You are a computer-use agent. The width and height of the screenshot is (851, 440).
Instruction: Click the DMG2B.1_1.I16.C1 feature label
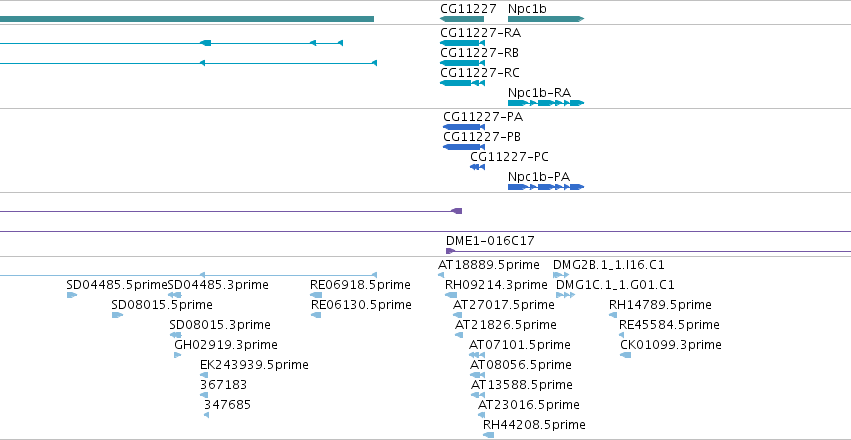coord(609,265)
